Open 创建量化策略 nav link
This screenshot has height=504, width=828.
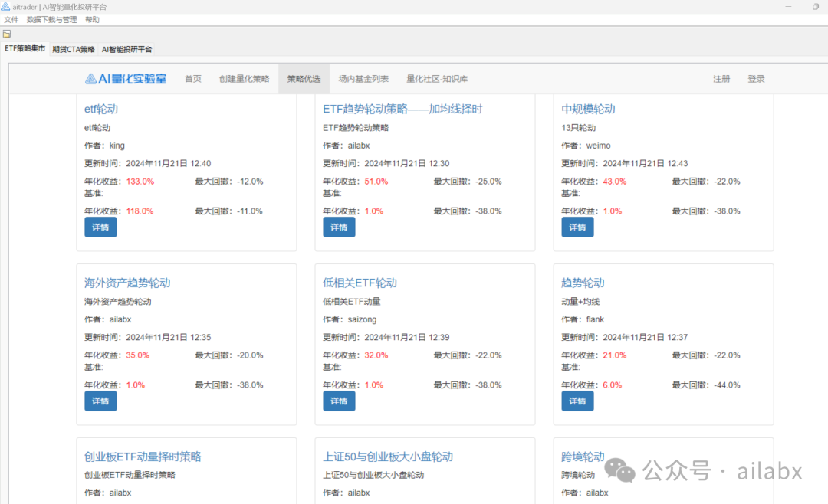tap(244, 79)
